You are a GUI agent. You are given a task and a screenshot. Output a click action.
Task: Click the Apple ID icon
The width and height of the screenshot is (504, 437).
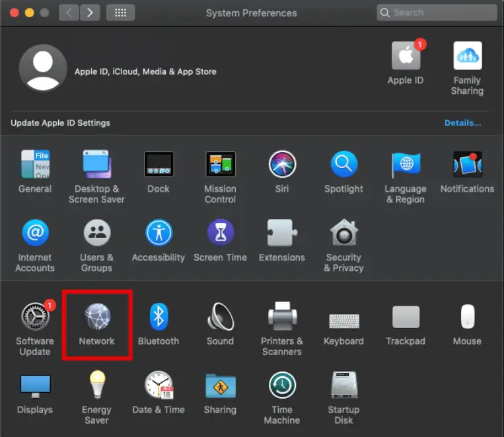click(x=405, y=56)
